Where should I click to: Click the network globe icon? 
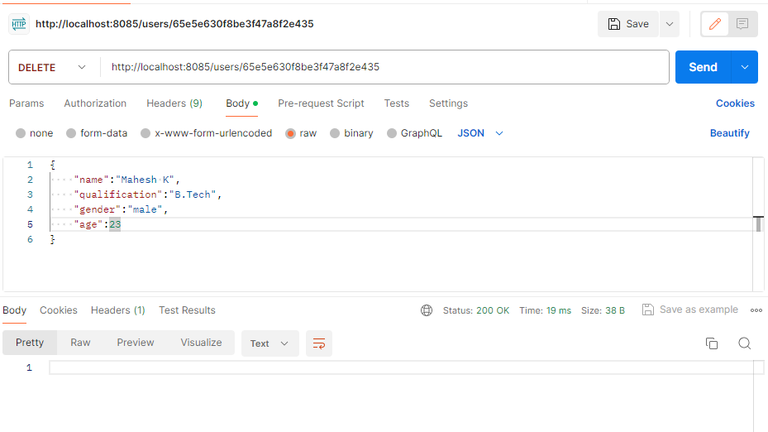coord(428,310)
